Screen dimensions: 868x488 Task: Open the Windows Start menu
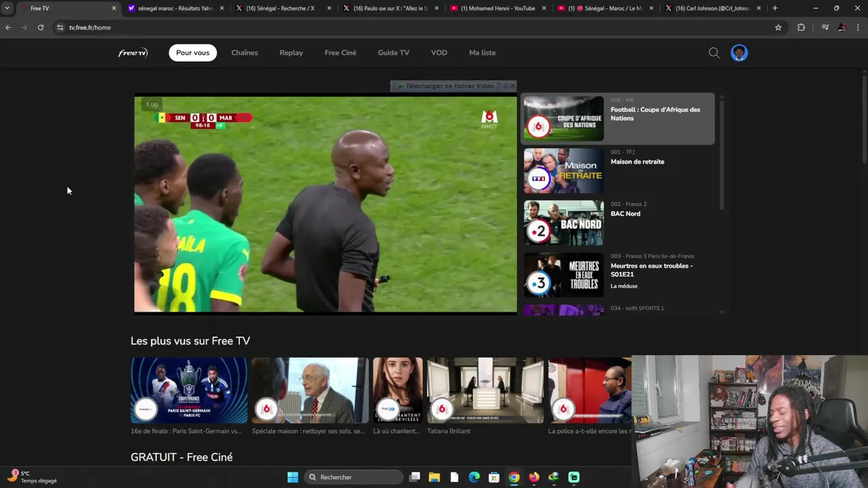point(293,477)
